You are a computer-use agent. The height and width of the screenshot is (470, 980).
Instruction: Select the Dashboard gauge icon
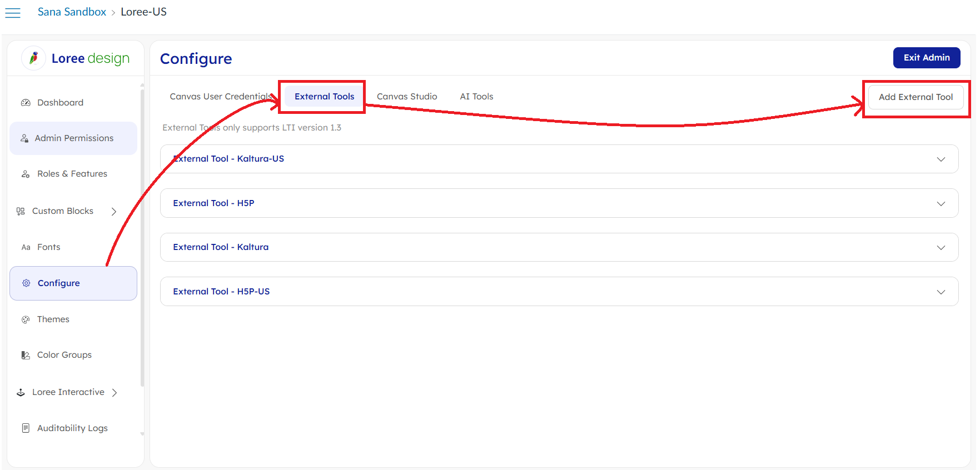click(x=26, y=103)
